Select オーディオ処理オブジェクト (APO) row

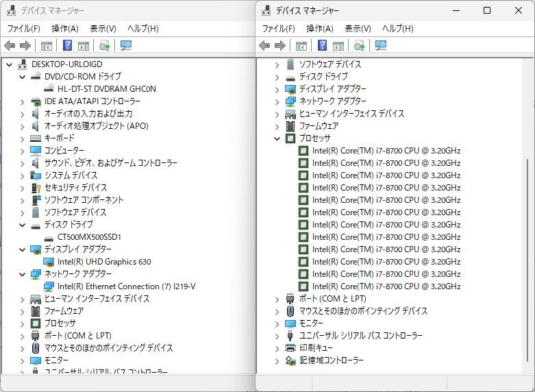click(96, 126)
